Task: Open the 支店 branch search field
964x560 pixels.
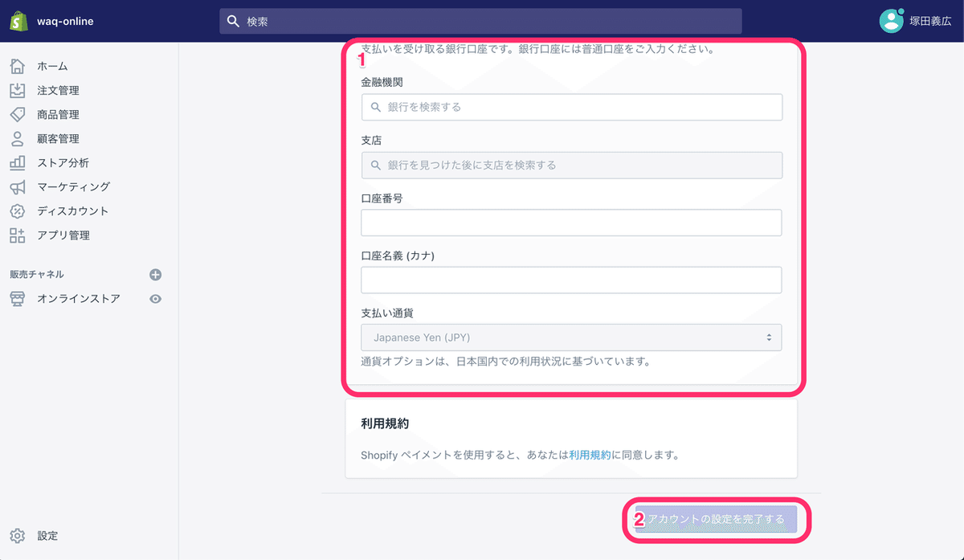Action: [571, 165]
